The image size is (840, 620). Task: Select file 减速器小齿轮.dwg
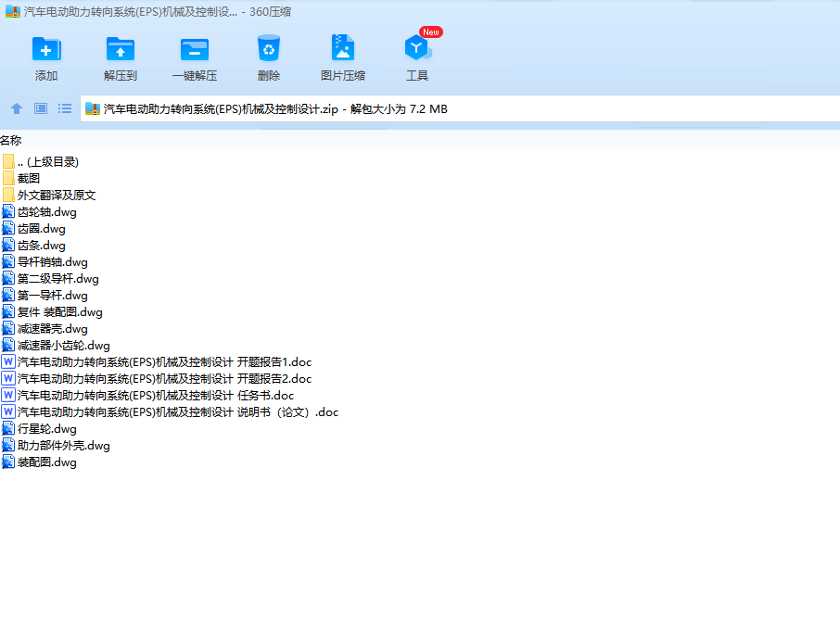pyautogui.click(x=56, y=346)
